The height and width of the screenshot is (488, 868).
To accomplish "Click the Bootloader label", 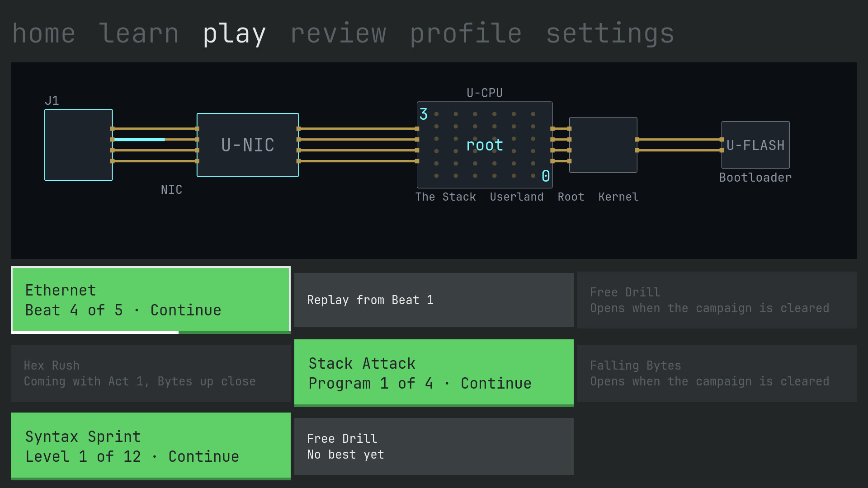I will click(x=755, y=178).
